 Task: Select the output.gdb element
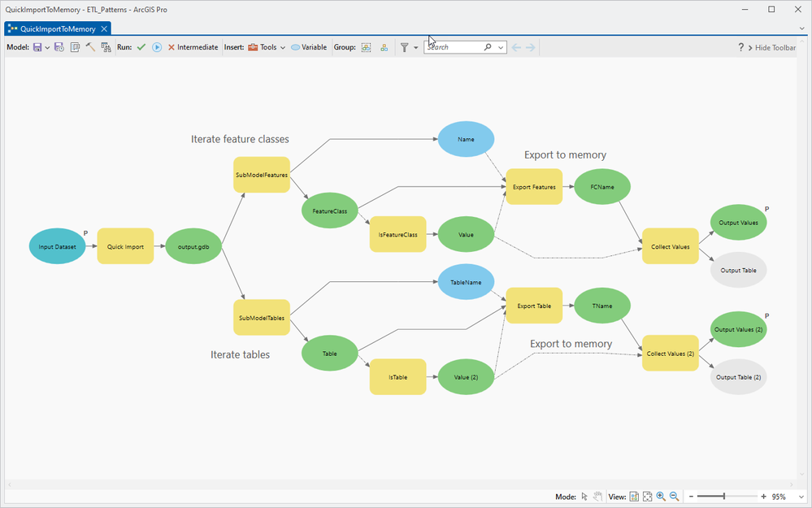(193, 246)
